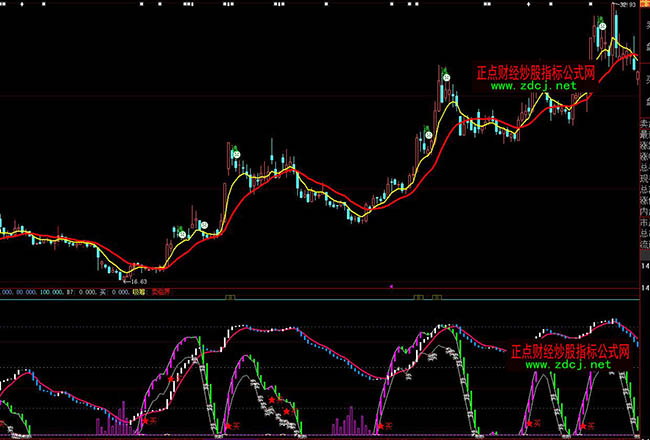Click the 32.93 high price label
This screenshot has height=440, width=650.
(629, 5)
